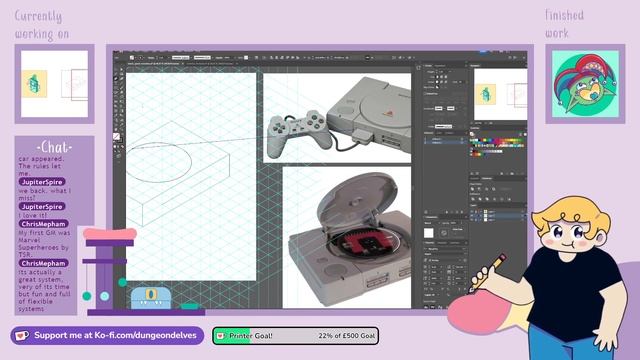
Task: Switch to the first document tab
Action: click(153, 64)
